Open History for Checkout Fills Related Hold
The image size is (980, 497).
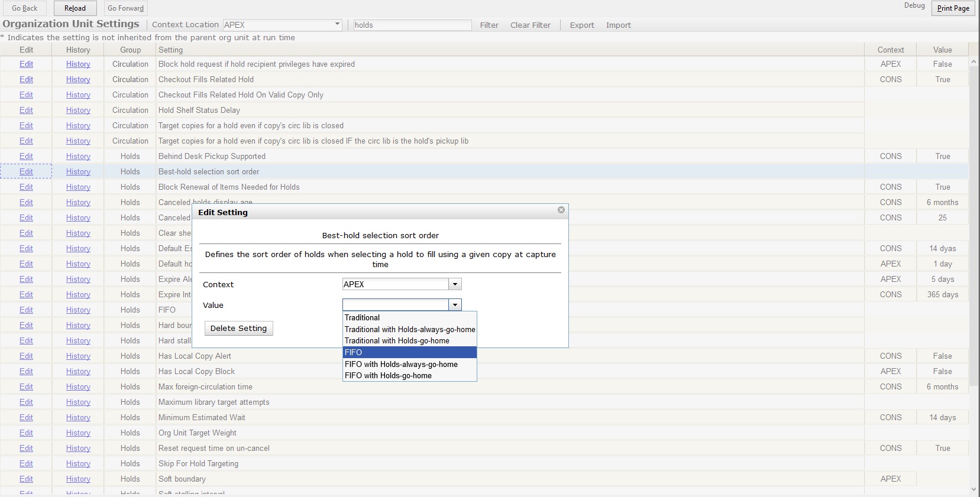coord(78,79)
